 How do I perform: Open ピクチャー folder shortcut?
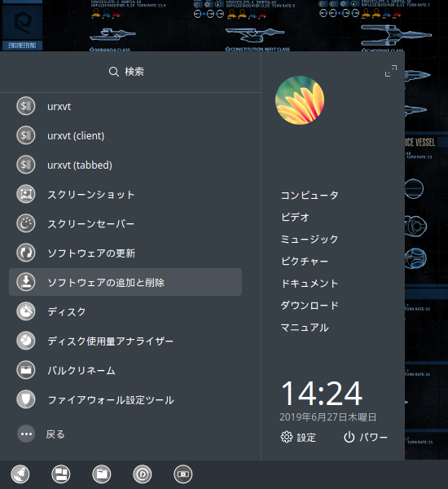point(305,261)
